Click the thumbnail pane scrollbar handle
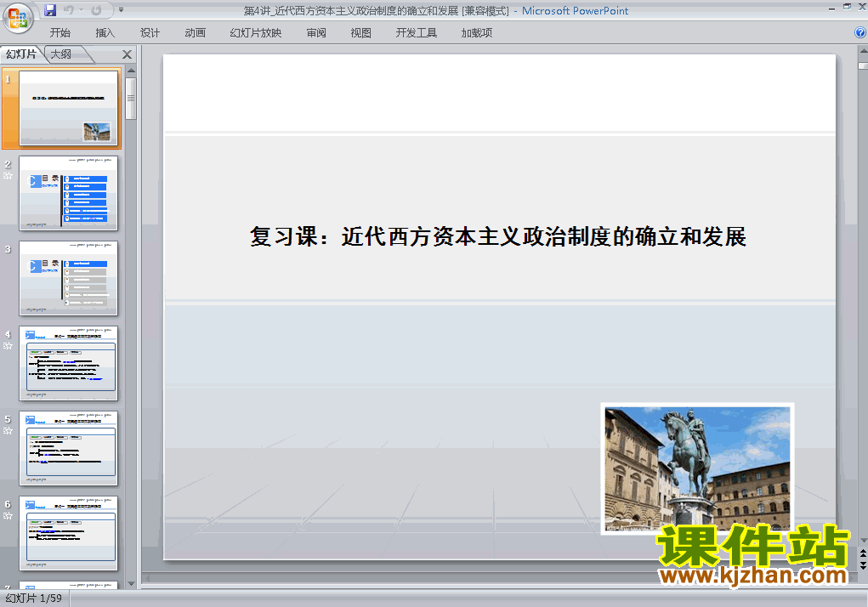 pyautogui.click(x=131, y=99)
